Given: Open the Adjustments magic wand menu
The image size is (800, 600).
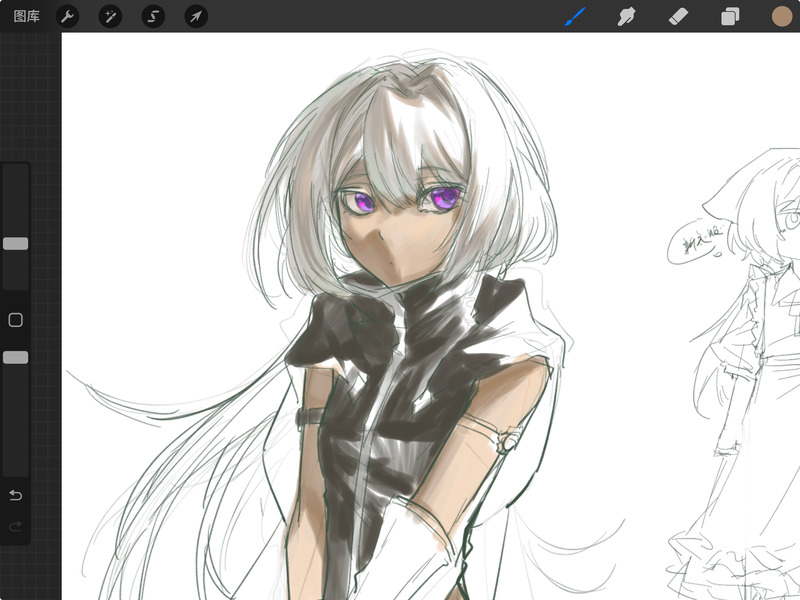Looking at the screenshot, I should [110, 16].
